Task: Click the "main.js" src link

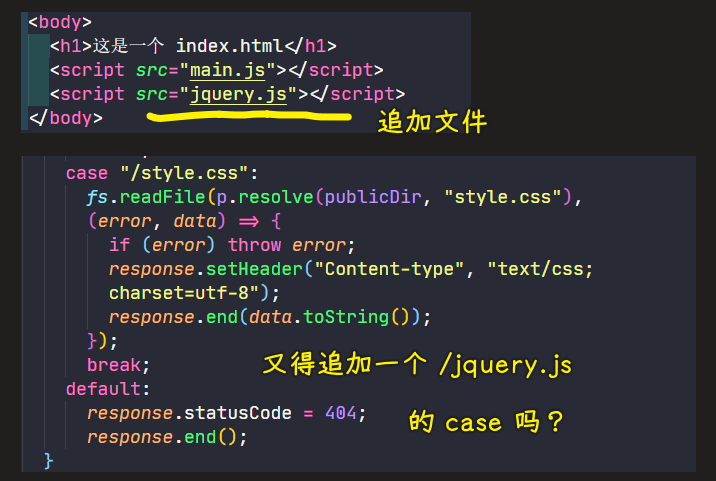Action: [x=227, y=70]
